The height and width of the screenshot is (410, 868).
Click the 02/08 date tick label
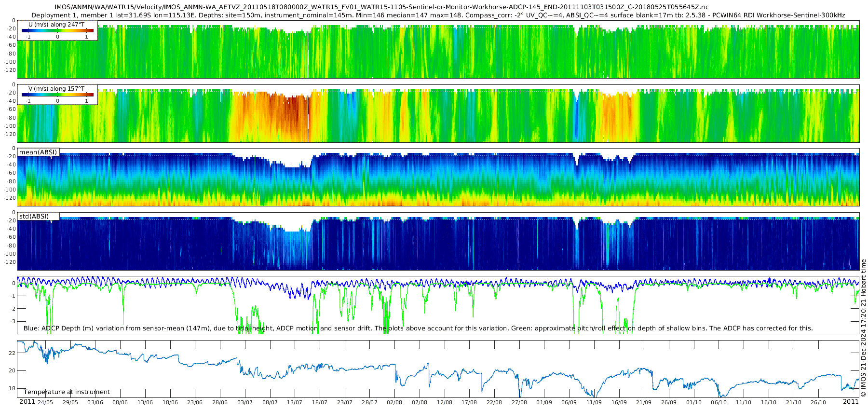[x=394, y=402]
